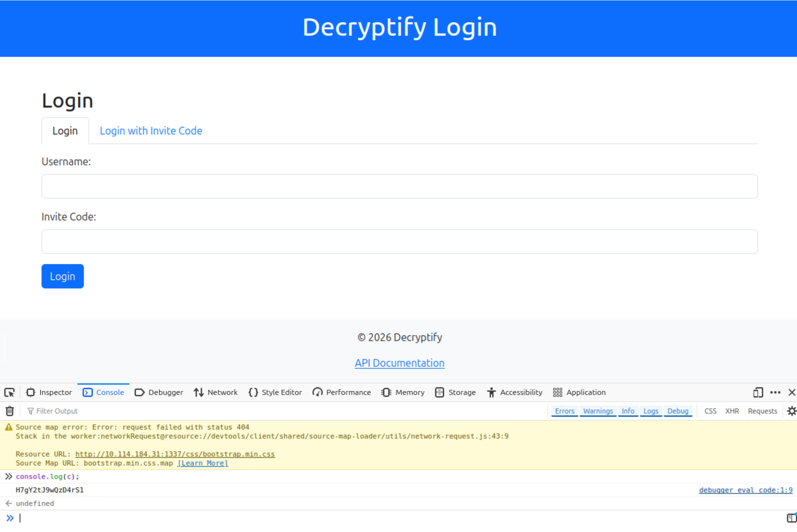Open console settings gear
The height and width of the screenshot is (532, 797).
click(791, 411)
